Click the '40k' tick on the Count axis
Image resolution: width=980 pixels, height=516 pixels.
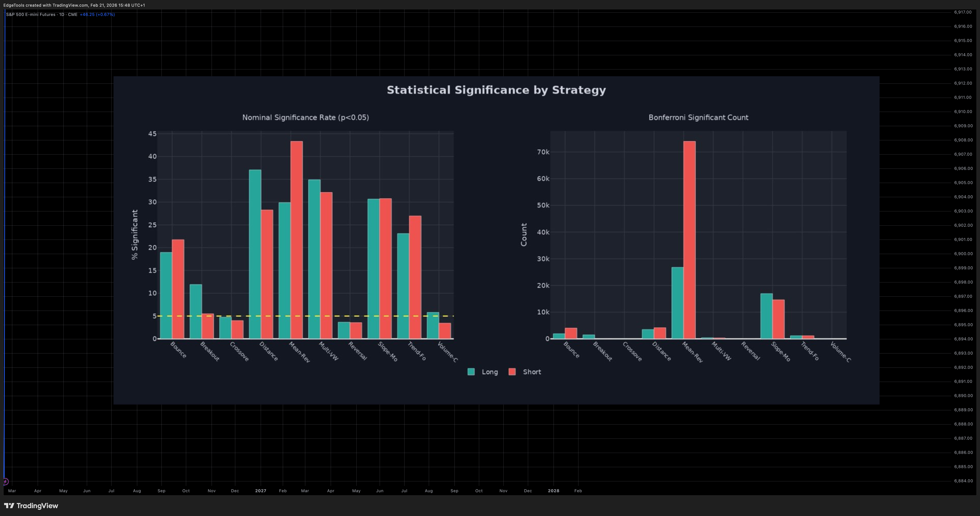[x=543, y=232]
